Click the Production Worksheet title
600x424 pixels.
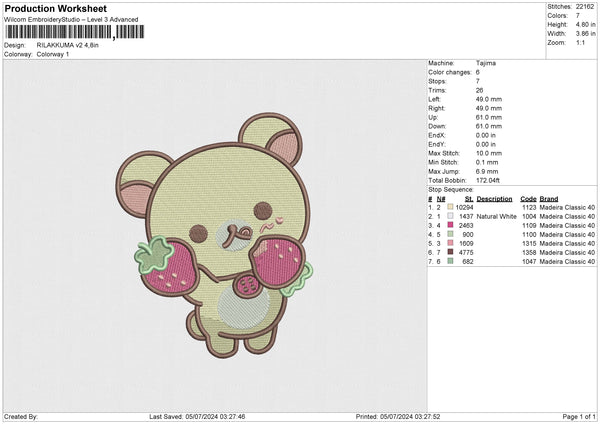(50, 7)
